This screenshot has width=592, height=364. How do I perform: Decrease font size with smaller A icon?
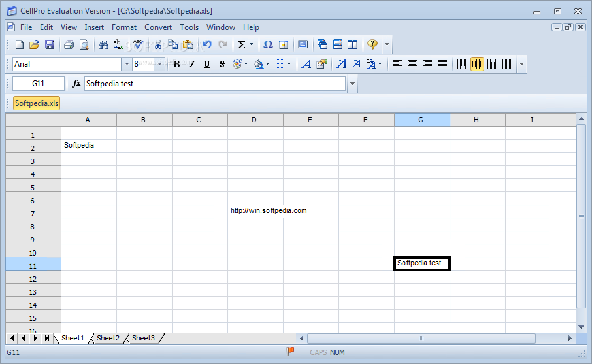(356, 64)
